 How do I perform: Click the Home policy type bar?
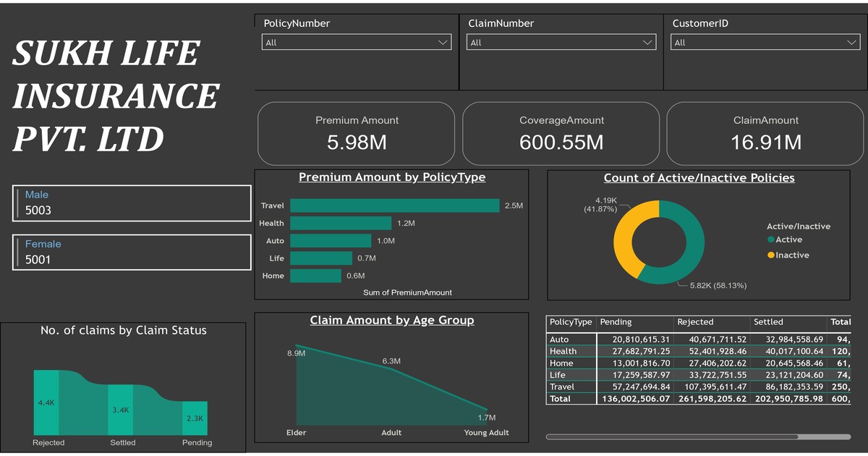click(315, 276)
